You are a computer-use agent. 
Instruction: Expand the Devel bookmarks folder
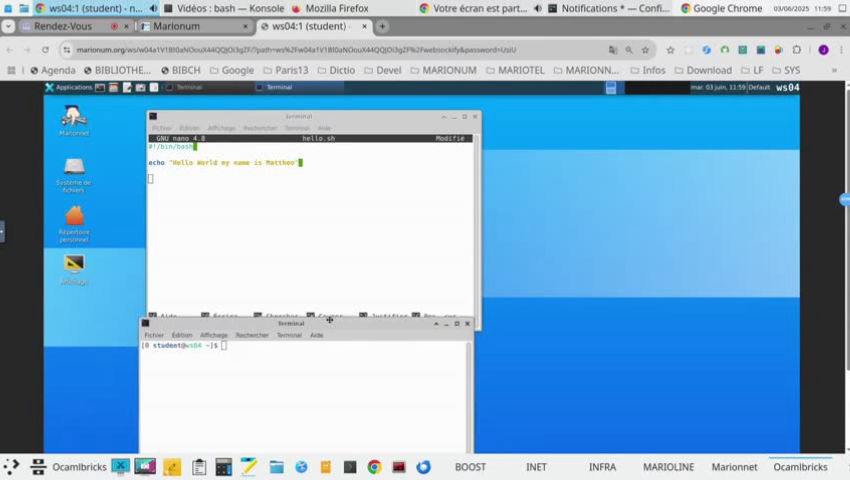tap(383, 71)
